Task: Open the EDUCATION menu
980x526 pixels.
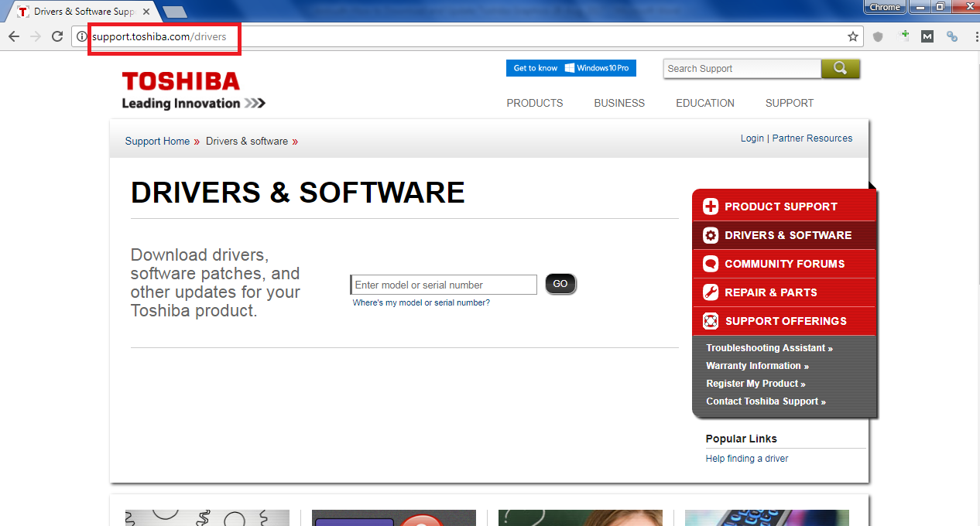Action: 705,103
